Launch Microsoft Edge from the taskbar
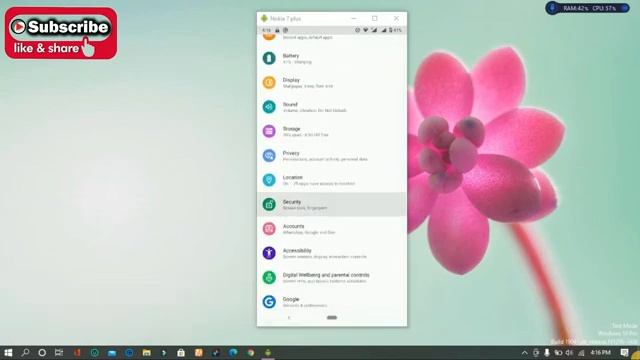 [x=233, y=353]
